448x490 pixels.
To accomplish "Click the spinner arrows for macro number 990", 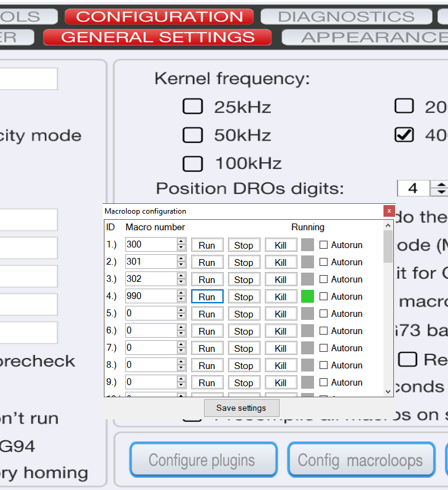I will 181,297.
